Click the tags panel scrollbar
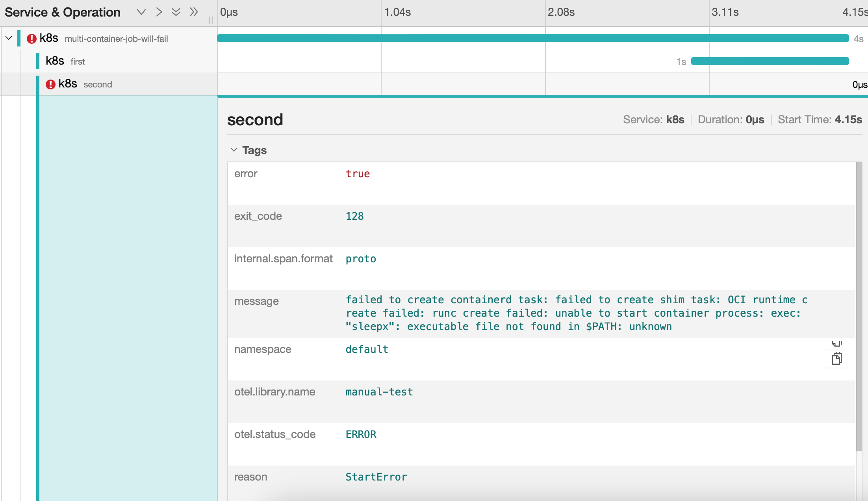The image size is (868, 501). pos(859,307)
